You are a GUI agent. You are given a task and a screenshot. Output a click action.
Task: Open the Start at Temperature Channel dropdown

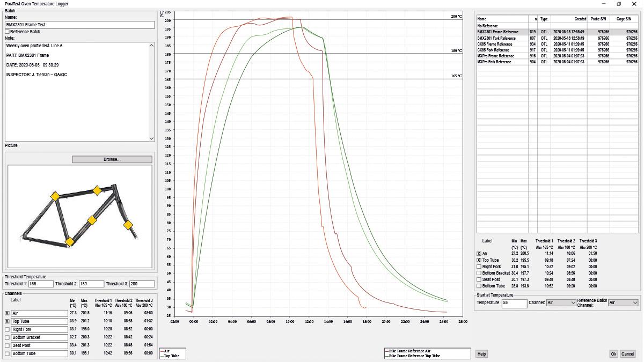coord(561,302)
